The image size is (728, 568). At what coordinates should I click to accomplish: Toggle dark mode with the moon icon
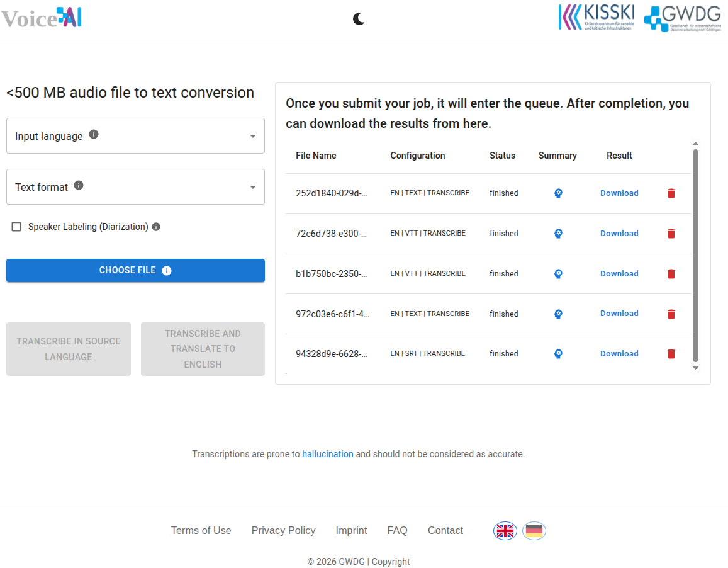pyautogui.click(x=358, y=20)
